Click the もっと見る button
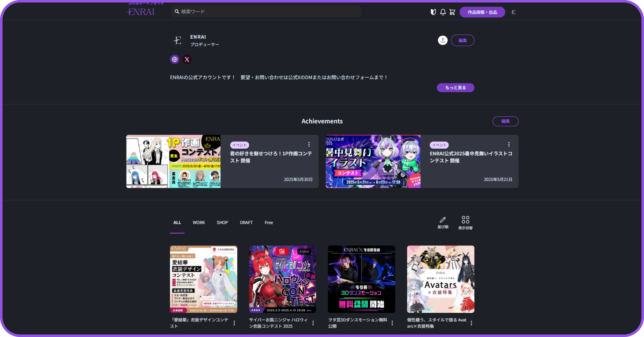Viewport: 644px width, 337px height. click(x=455, y=88)
